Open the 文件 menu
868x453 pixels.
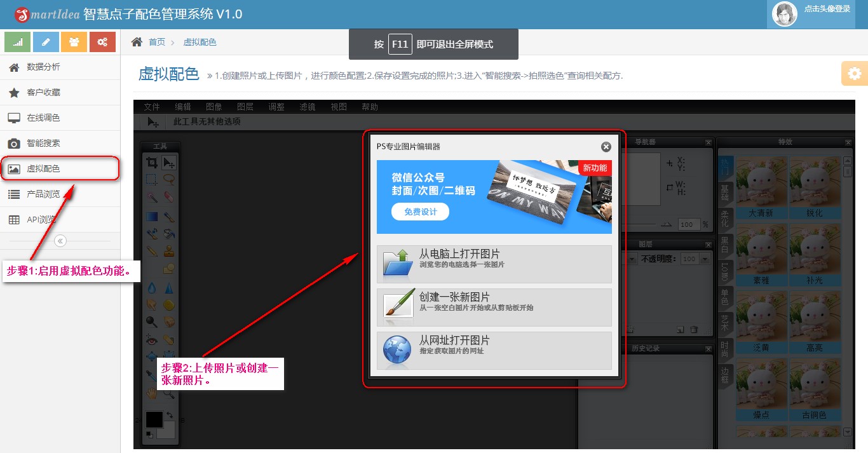tap(151, 107)
